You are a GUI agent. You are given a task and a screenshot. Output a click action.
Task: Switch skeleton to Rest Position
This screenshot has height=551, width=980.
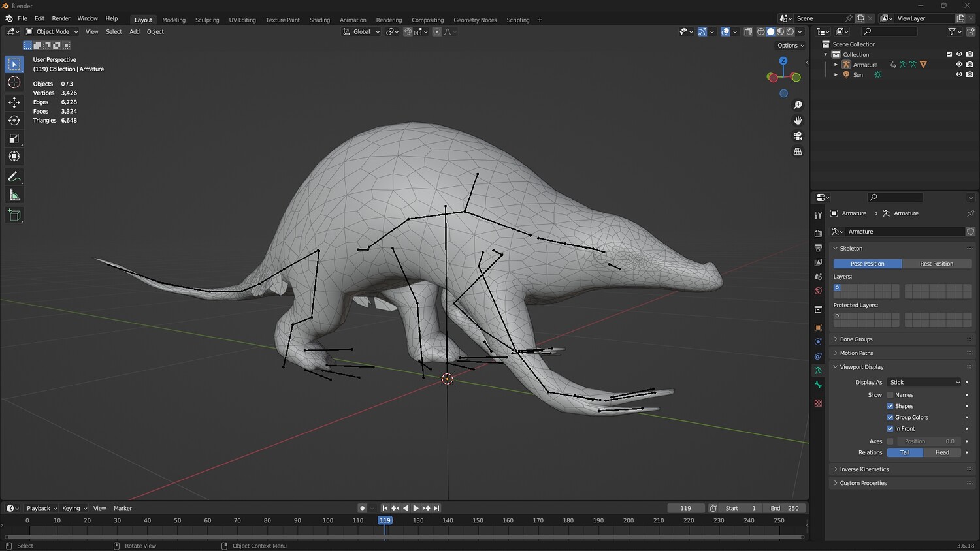936,264
